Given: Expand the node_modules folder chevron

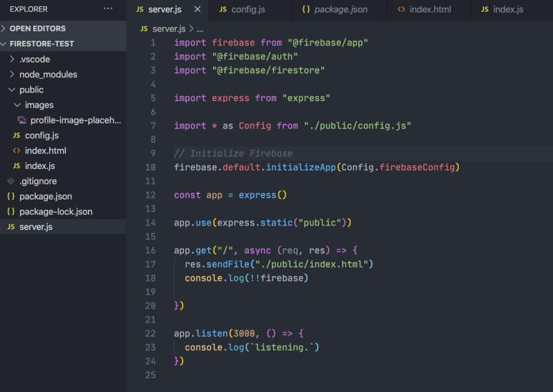Looking at the screenshot, I should tap(12, 74).
